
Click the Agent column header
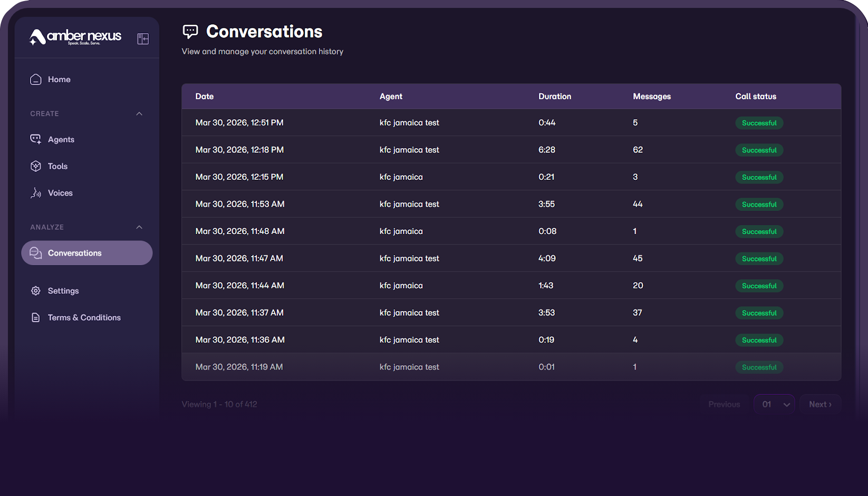[391, 96]
